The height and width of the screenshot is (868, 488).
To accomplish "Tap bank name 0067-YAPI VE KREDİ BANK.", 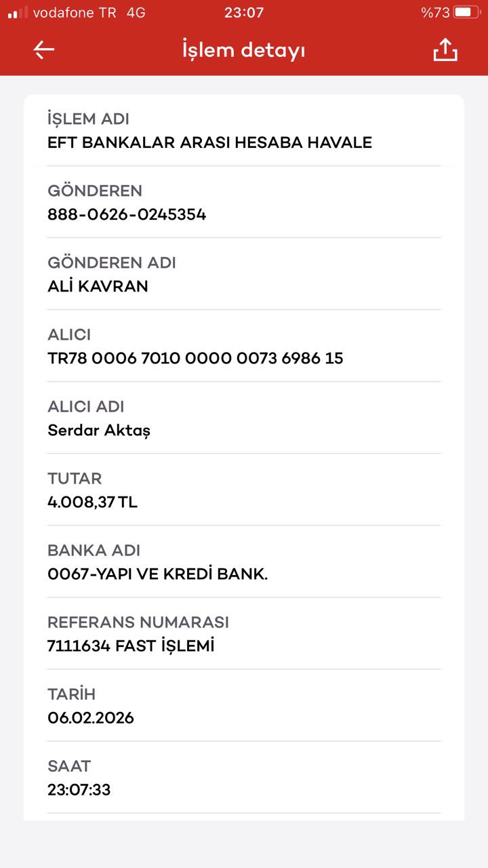I will coord(158,574).
